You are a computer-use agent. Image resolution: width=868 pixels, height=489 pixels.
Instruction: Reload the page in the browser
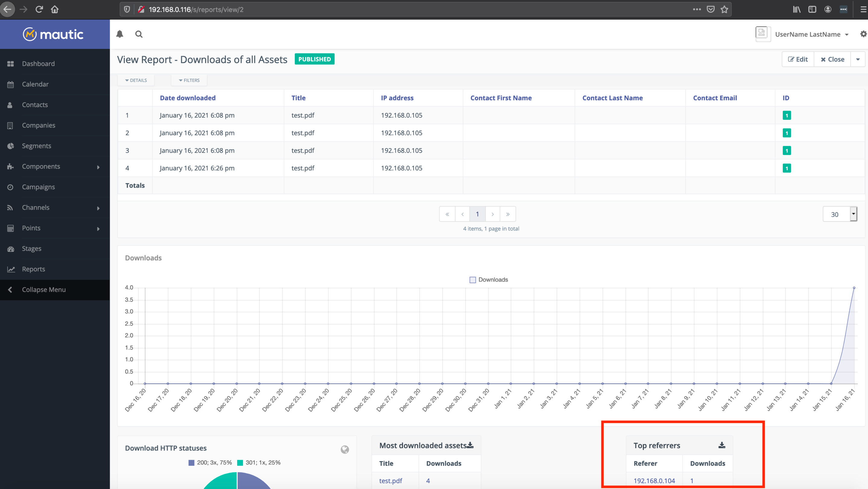click(x=39, y=9)
